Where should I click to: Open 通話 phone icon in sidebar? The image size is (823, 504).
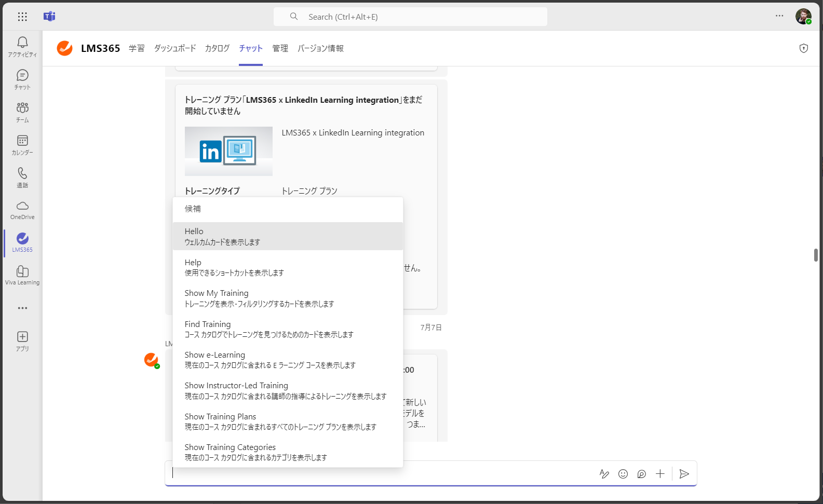tap(22, 178)
